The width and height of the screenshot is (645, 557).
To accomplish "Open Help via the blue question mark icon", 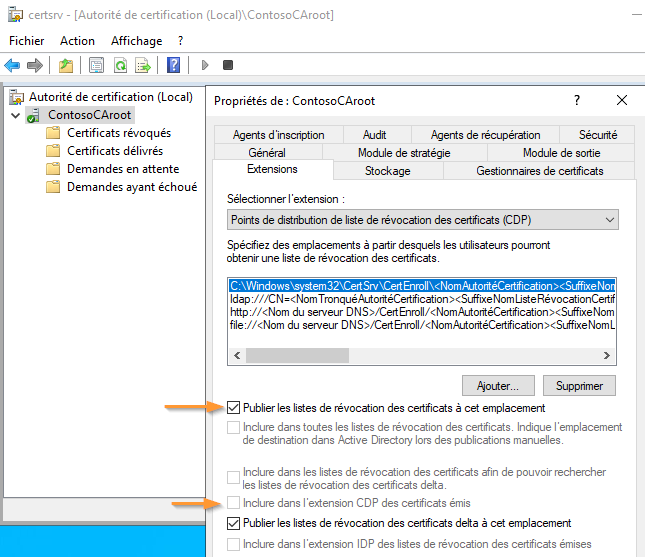I will pyautogui.click(x=174, y=65).
